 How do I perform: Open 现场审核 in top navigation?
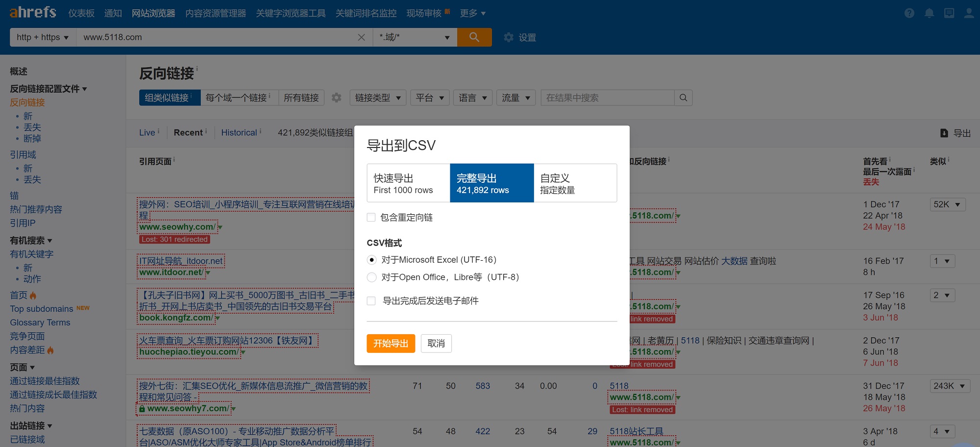pyautogui.click(x=424, y=13)
